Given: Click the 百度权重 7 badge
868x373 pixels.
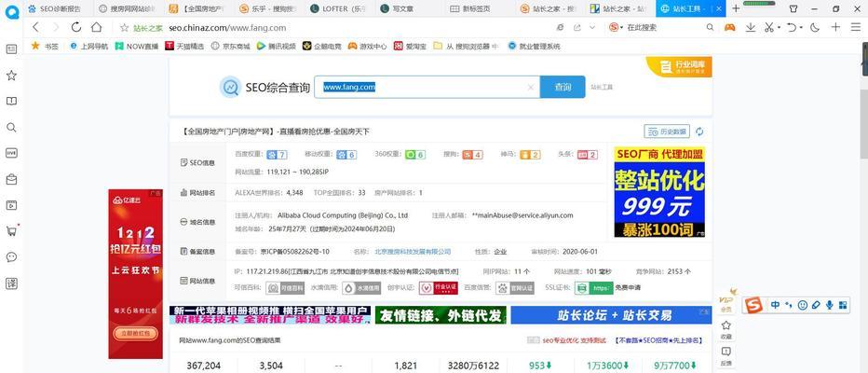Looking at the screenshot, I should [277, 155].
